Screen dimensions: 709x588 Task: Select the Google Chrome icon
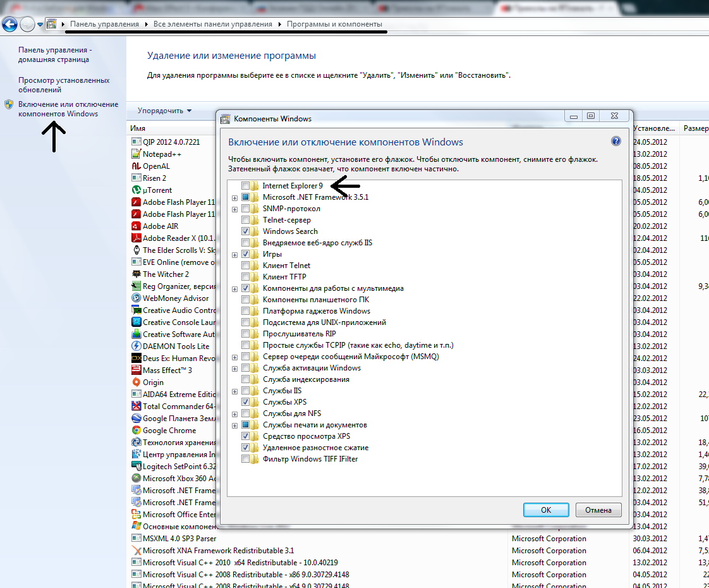pos(136,430)
